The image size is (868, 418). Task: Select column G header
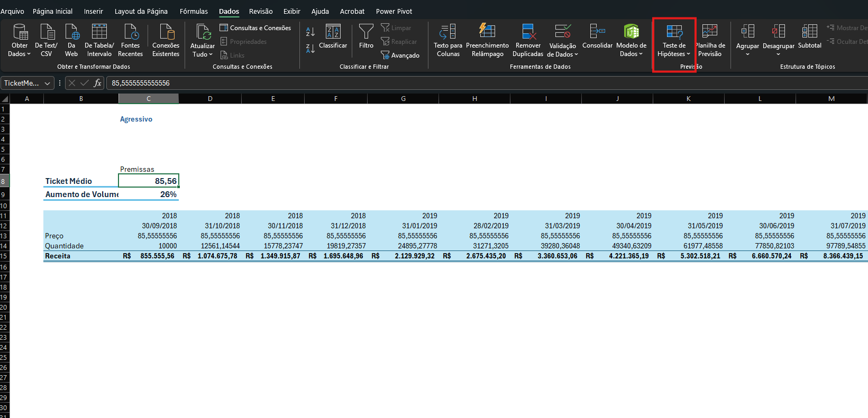[x=403, y=98]
